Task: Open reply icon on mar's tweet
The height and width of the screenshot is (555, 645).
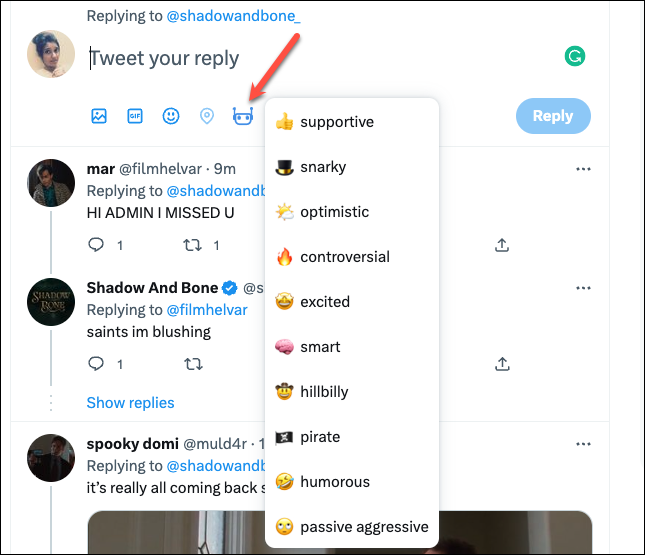Action: (96, 245)
